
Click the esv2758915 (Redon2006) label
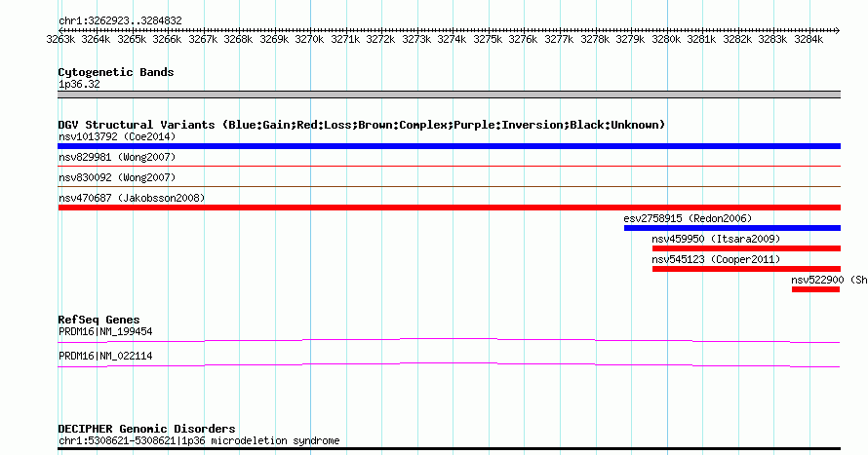(x=689, y=218)
